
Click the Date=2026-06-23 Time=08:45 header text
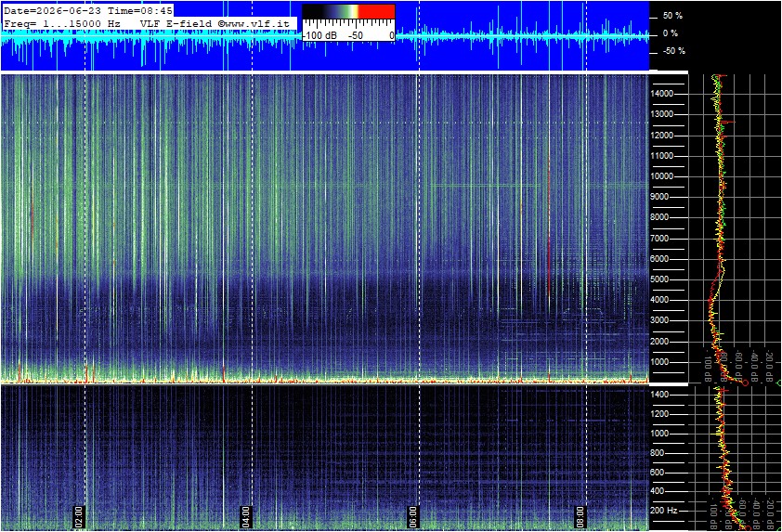88,10
